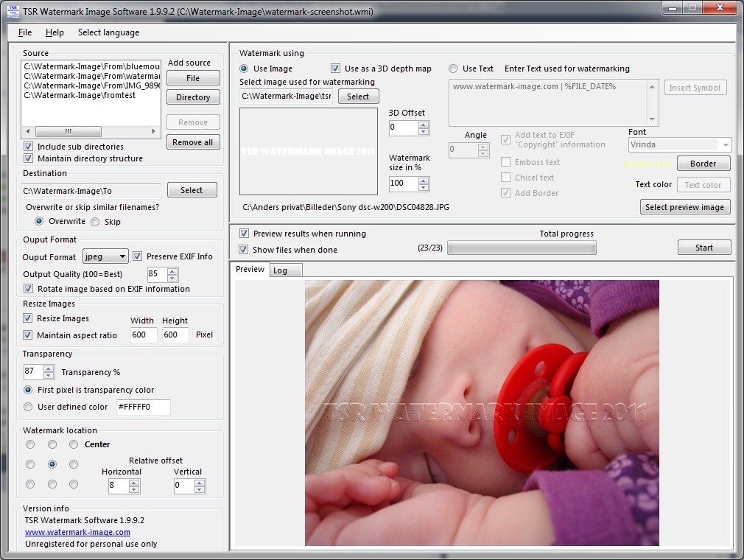Viewport: 744px width, 560px height.
Task: Disable Use as a 3D depth map
Action: 335,69
